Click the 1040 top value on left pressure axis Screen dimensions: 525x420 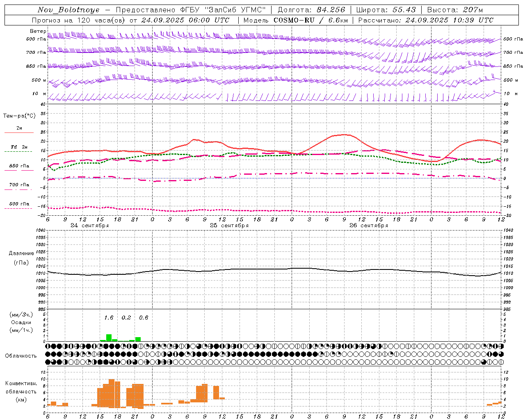[x=41, y=231]
